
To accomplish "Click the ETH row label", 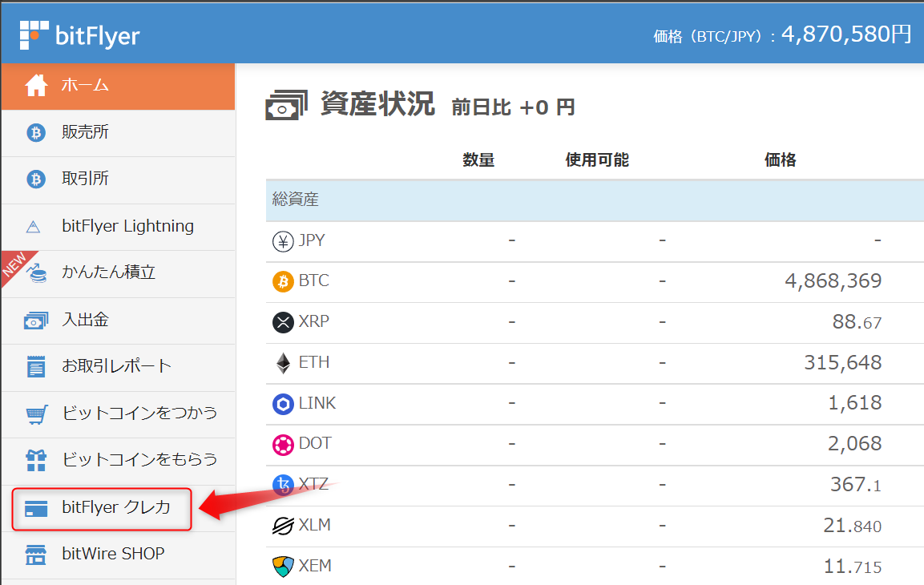I will pyautogui.click(x=313, y=362).
